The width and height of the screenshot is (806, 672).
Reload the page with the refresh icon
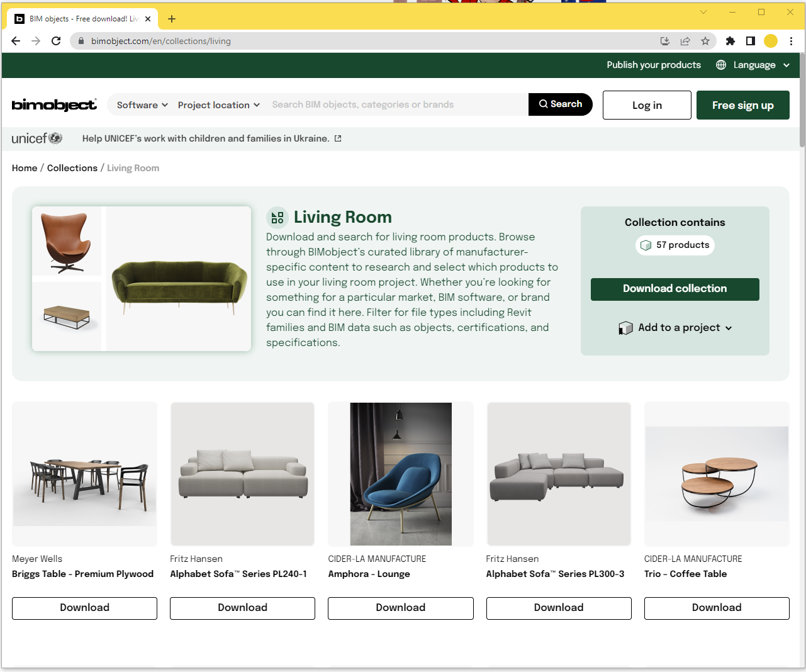tap(56, 41)
